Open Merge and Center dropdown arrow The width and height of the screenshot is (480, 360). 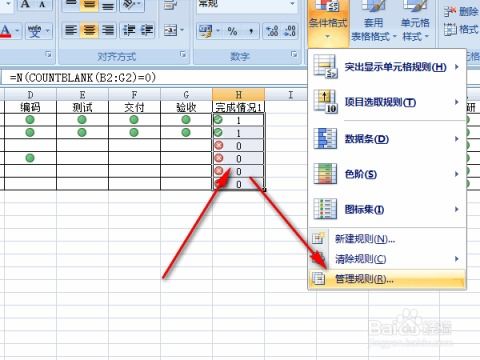[x=182, y=31]
